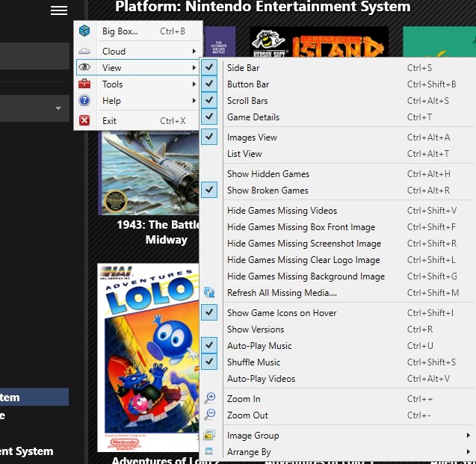
Task: Toggle the Button Bar checkmark
Action: (x=209, y=84)
